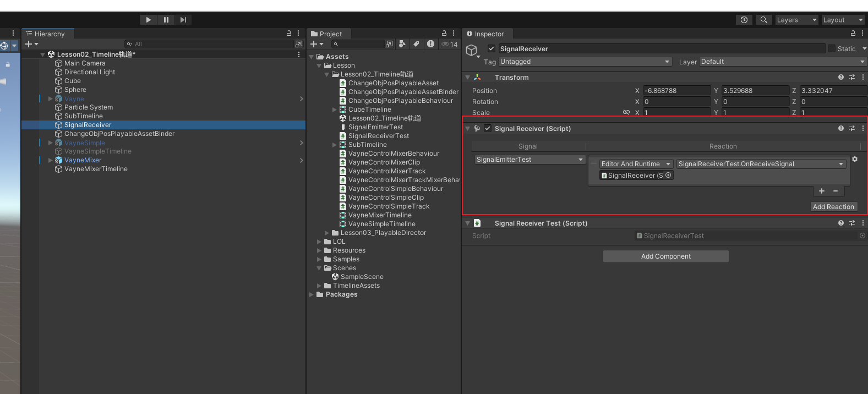Screen dimensions: 868x394
Task: Click the Step frame button
Action: click(183, 20)
